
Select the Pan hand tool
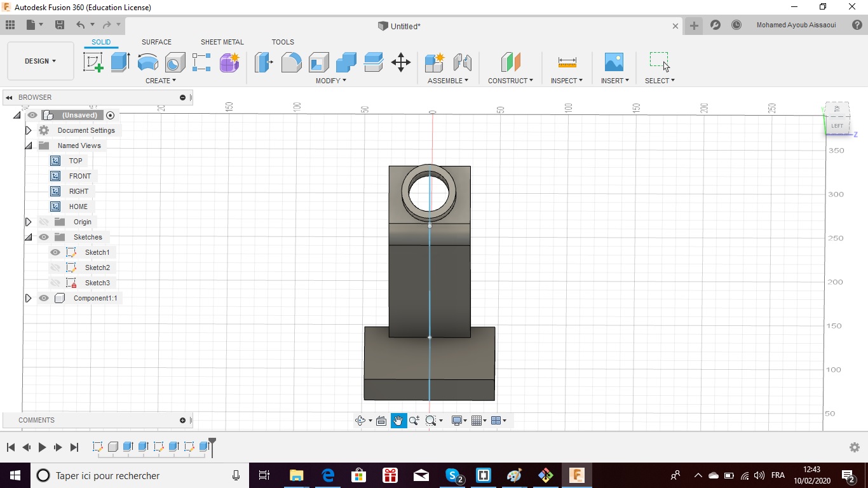coord(398,421)
